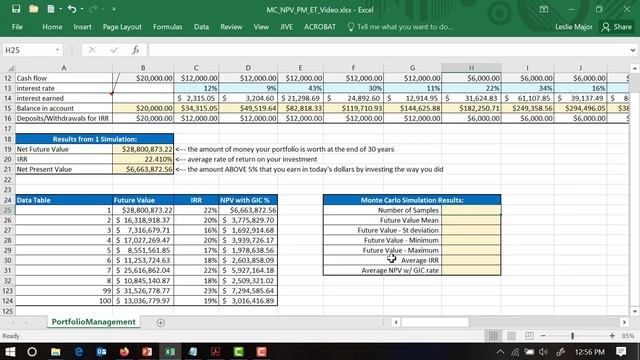Select the column B header
640x360 pixels.
(x=143, y=68)
